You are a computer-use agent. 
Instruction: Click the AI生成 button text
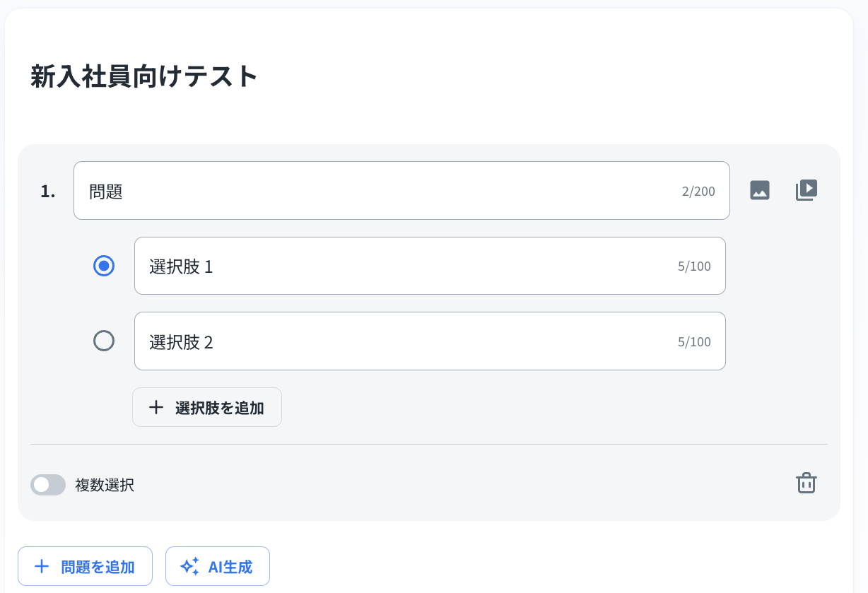[230, 567]
